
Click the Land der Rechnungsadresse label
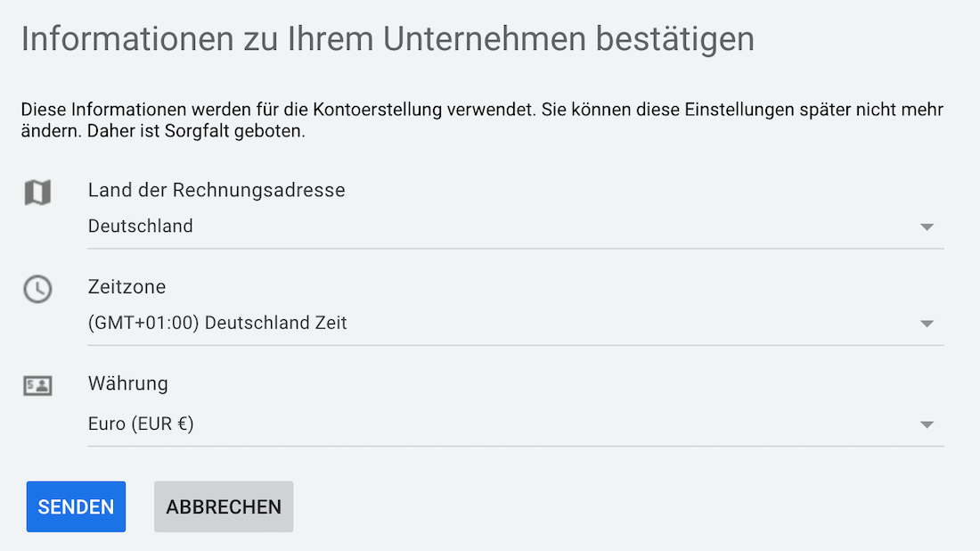[x=216, y=190]
